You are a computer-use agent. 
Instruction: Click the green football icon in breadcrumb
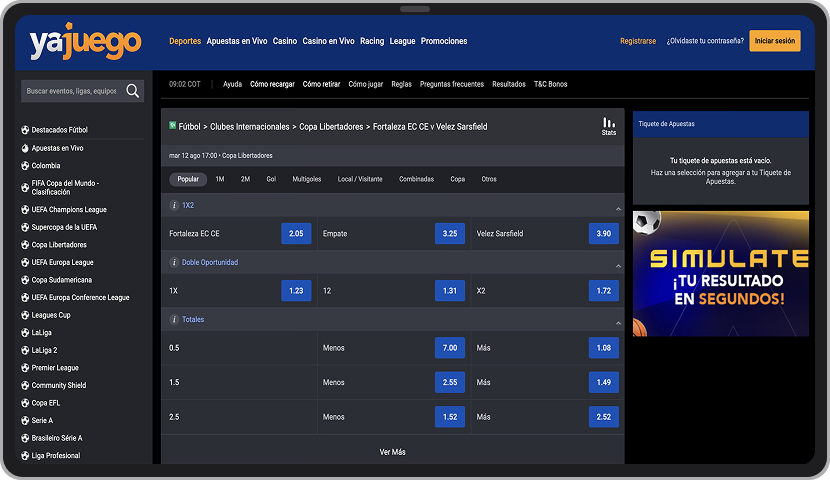pyautogui.click(x=173, y=125)
